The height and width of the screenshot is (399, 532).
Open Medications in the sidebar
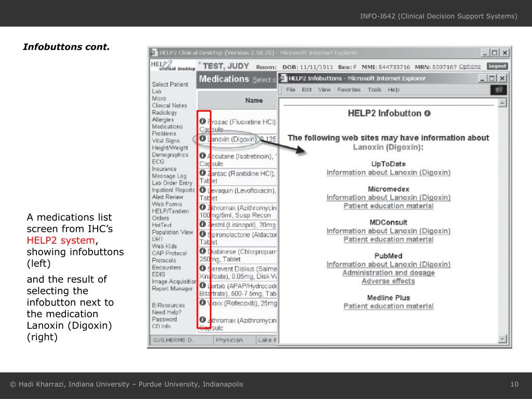[x=168, y=127]
